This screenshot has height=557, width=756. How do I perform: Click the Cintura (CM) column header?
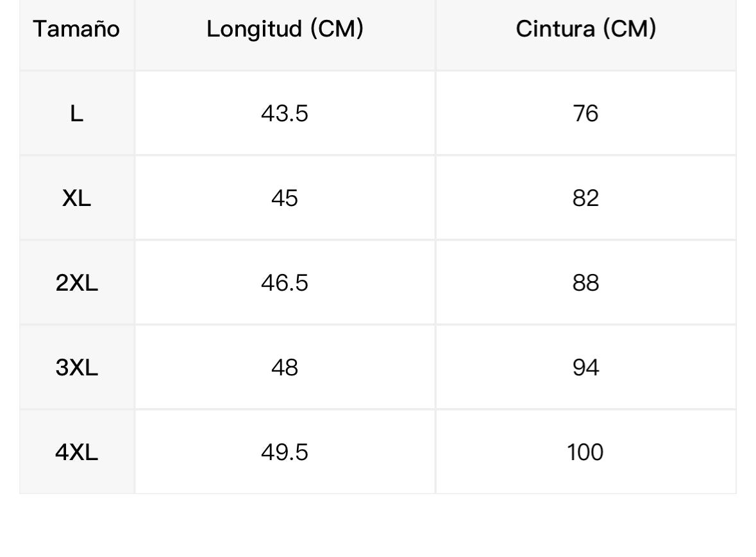pos(585,29)
